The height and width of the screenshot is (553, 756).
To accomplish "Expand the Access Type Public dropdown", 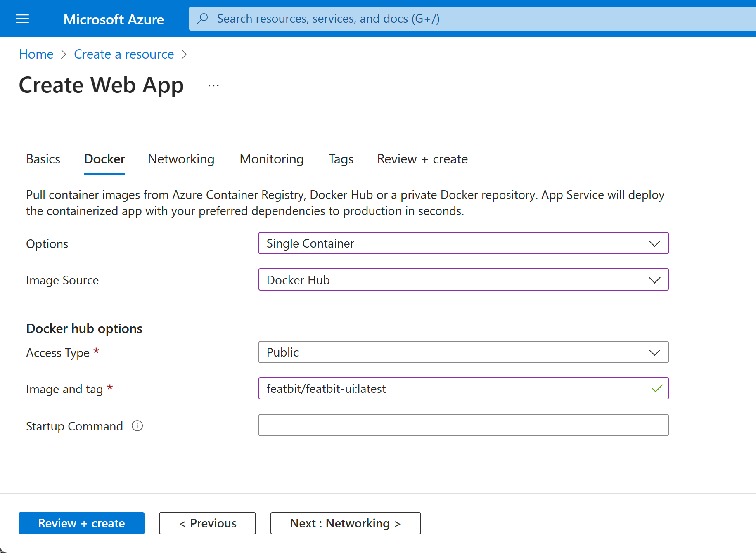I will coord(463,352).
